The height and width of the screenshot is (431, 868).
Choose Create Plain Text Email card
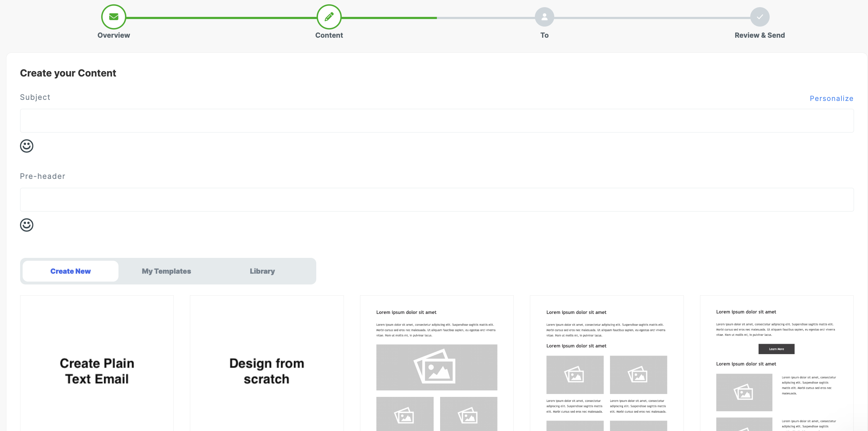(97, 371)
